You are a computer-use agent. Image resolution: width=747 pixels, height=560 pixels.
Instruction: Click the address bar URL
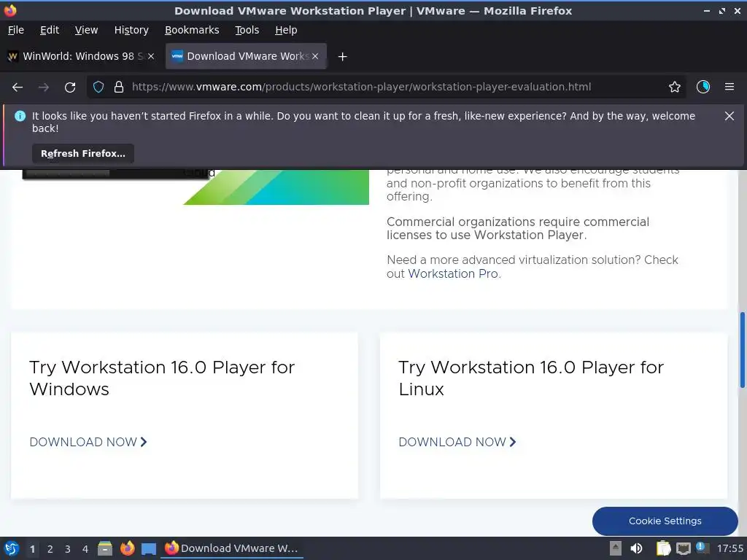click(361, 87)
